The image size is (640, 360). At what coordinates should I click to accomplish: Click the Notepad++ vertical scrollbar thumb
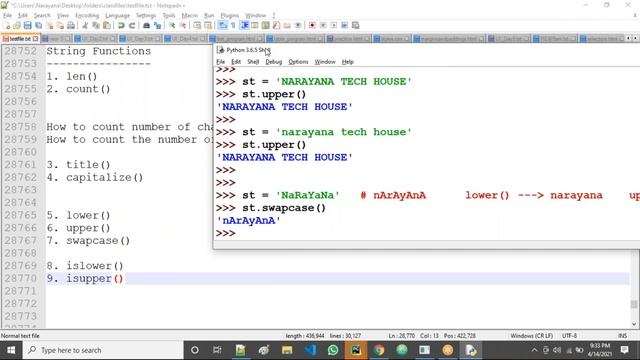click(x=634, y=304)
